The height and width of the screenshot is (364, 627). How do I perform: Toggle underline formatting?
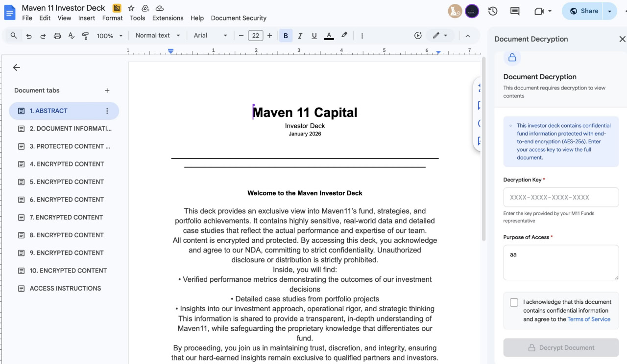pyautogui.click(x=314, y=36)
